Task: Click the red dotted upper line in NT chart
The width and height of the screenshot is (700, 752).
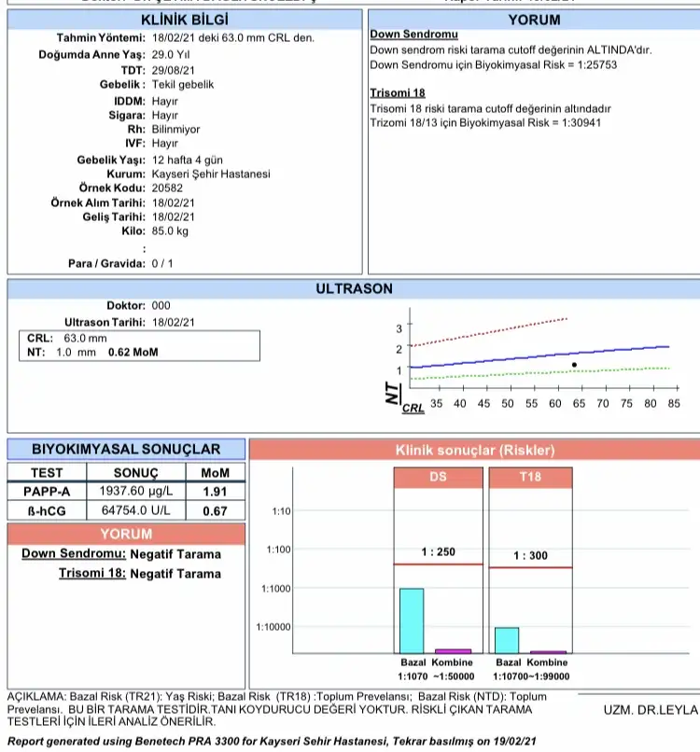Action: pyautogui.click(x=489, y=332)
